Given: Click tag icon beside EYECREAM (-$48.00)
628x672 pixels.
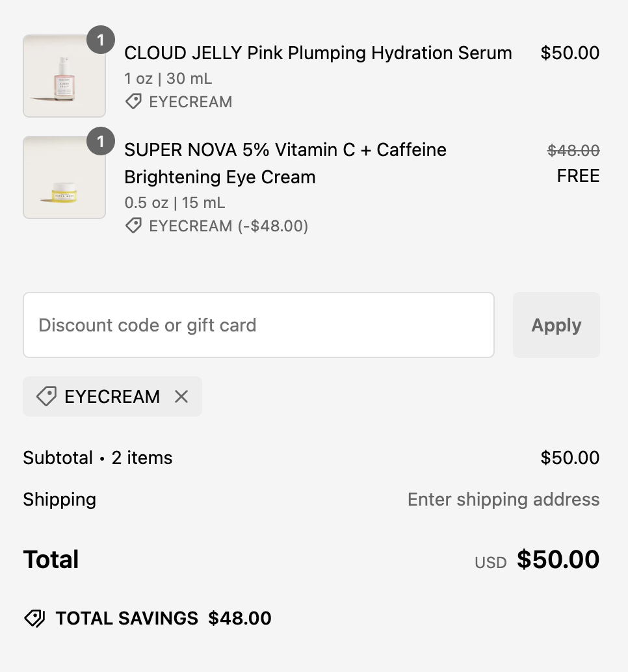Looking at the screenshot, I should click(133, 226).
